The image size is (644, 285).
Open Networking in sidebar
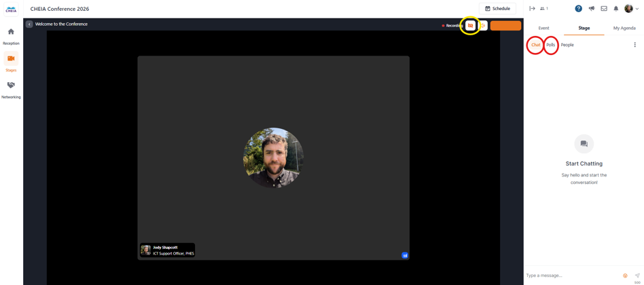tap(11, 90)
